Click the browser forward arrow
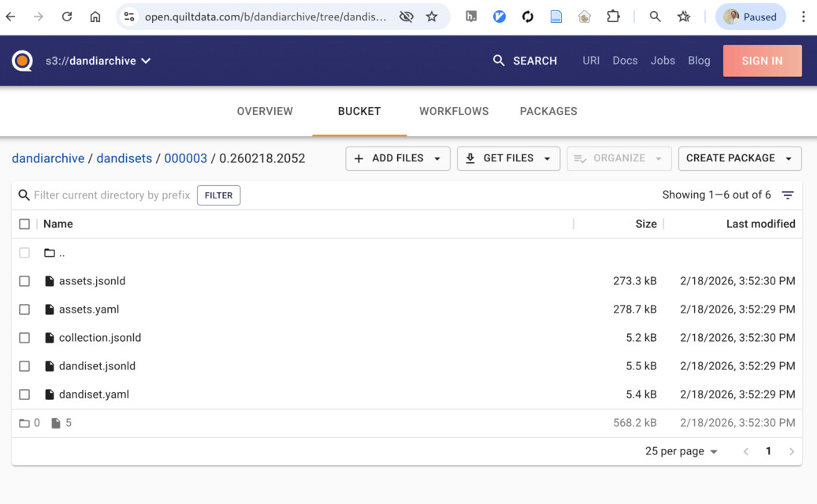 [39, 17]
